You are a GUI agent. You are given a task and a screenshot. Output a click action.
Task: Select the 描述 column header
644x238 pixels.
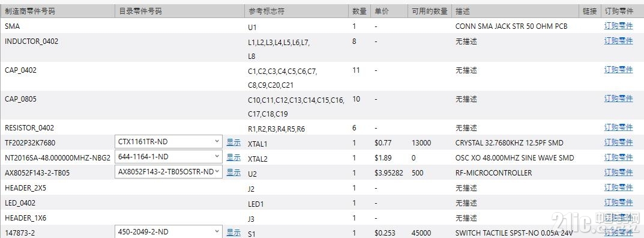463,11
